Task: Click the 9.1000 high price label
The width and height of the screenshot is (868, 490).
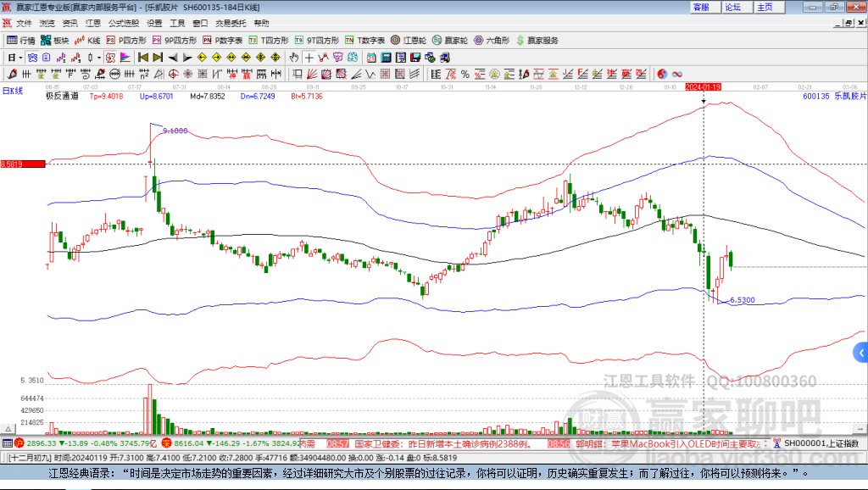Action: 175,131
